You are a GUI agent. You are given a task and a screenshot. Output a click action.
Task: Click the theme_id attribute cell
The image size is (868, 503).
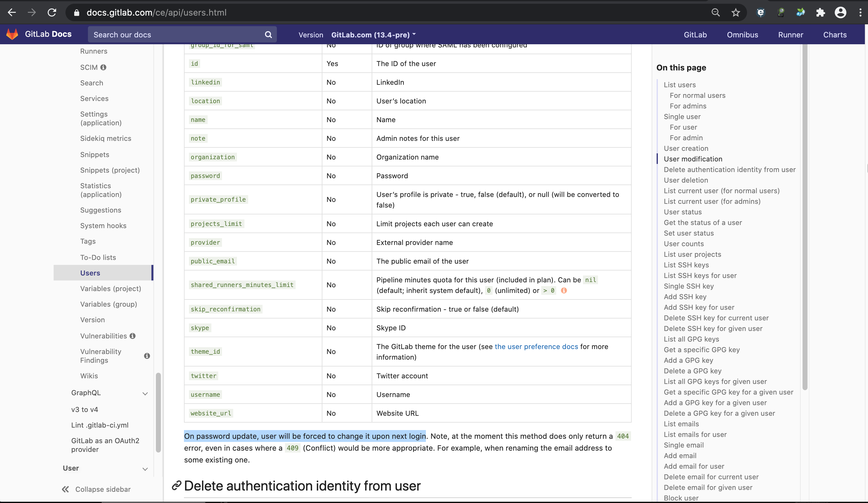pos(205,352)
